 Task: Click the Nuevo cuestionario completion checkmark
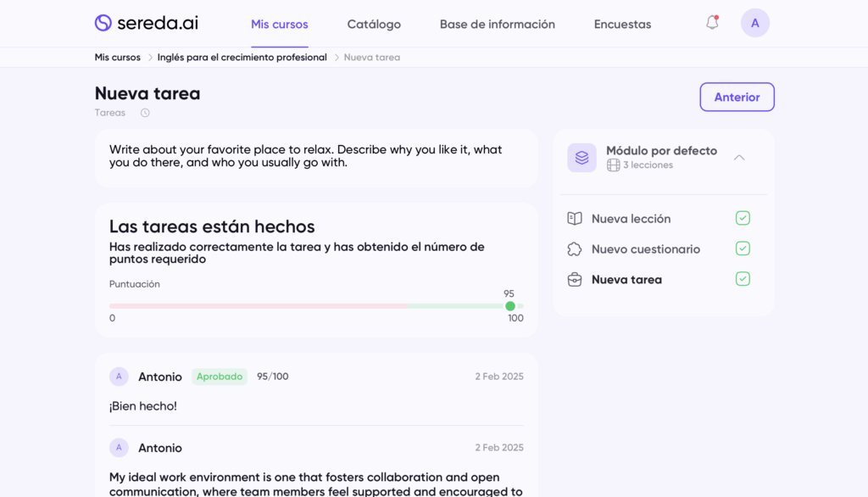[x=743, y=248]
